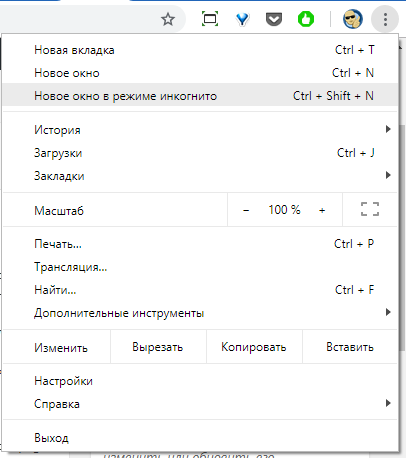
Task: Bookmark this page with the star icon
Action: point(168,19)
